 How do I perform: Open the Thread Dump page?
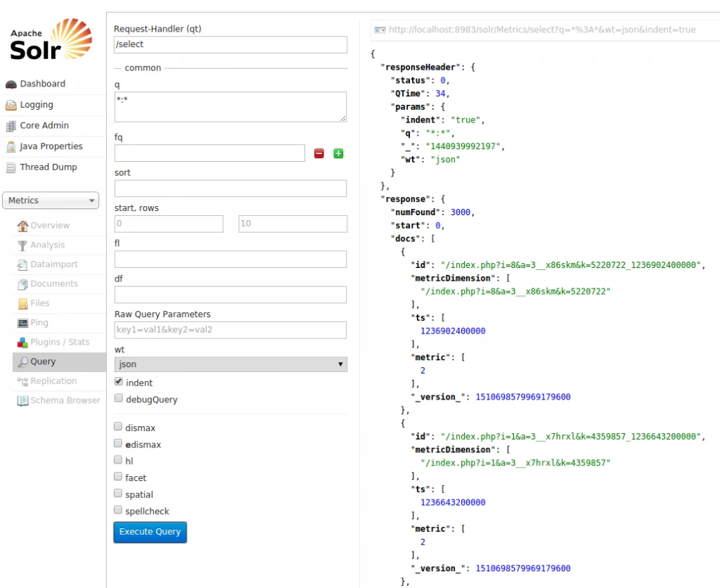[49, 167]
